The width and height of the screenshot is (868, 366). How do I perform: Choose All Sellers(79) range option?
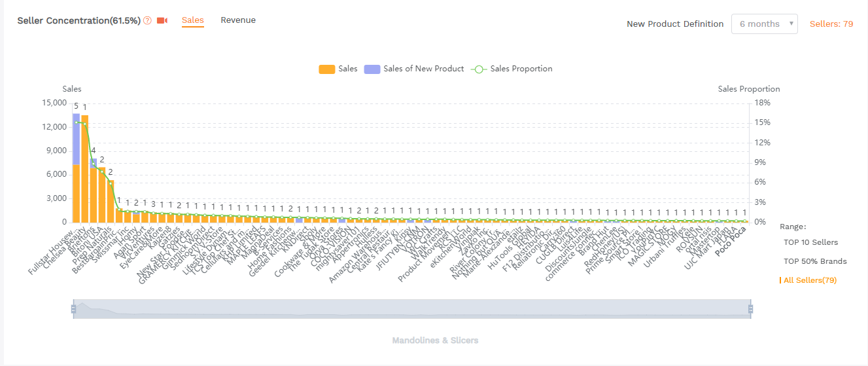(x=810, y=280)
